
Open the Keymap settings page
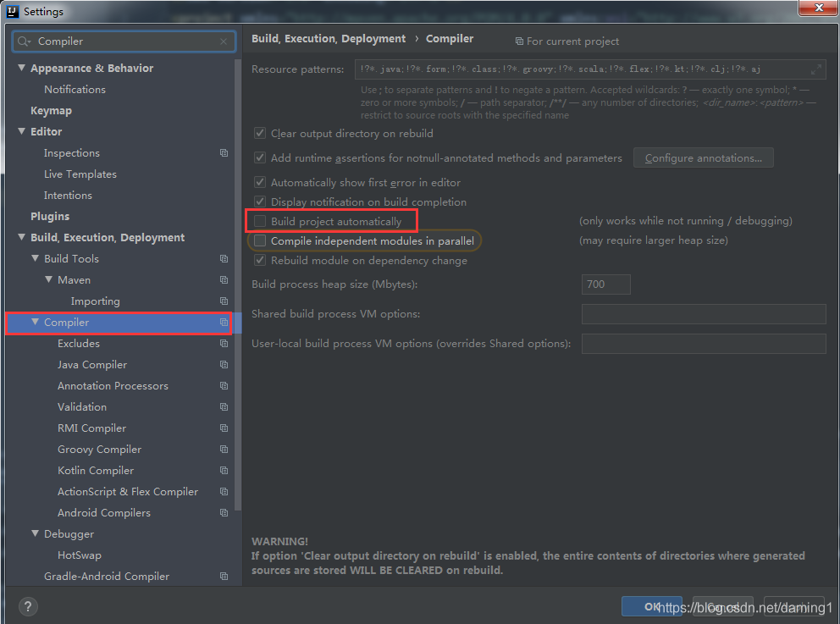coord(51,111)
